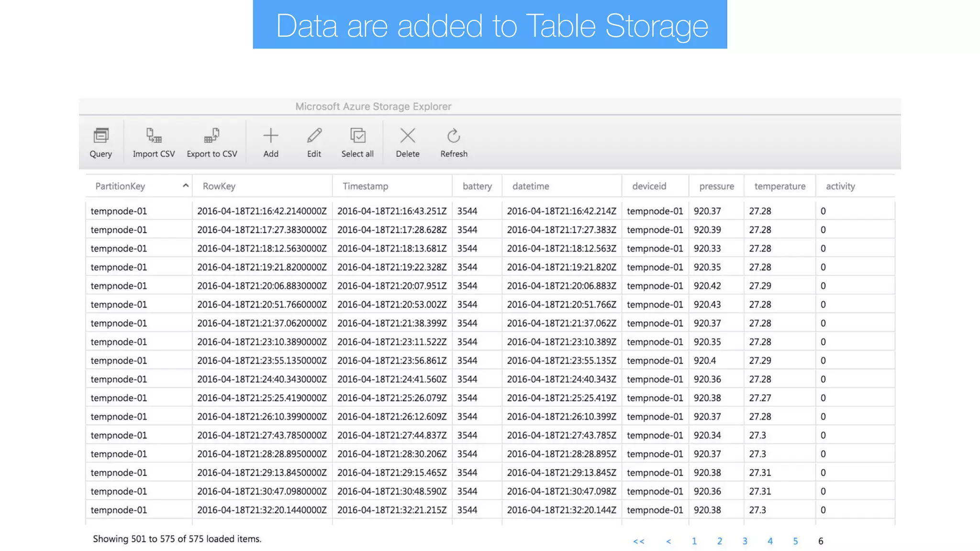Click the Import CSV icon

click(x=154, y=136)
